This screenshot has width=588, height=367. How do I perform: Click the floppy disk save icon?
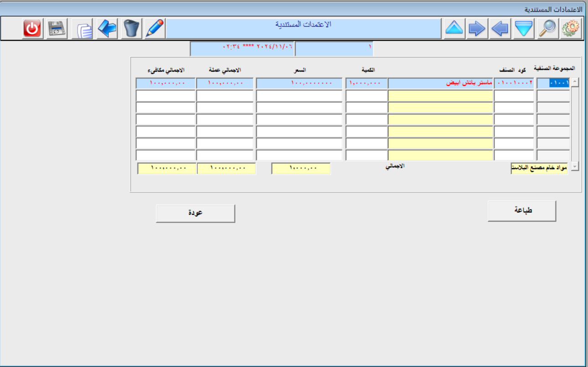(x=57, y=29)
